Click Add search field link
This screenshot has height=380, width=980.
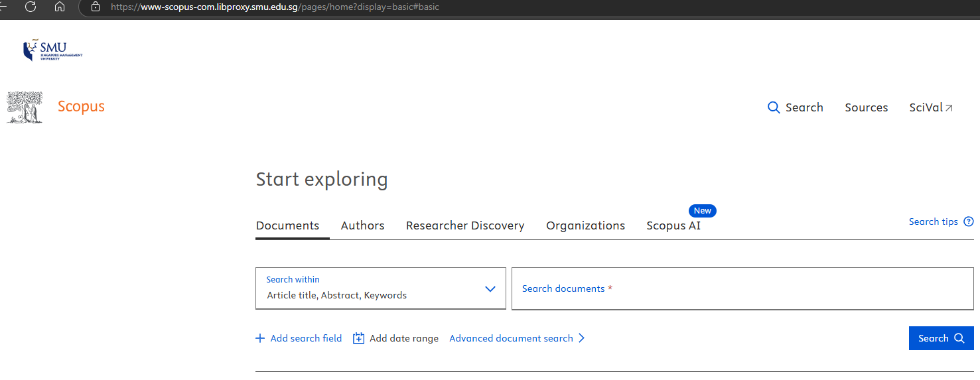coord(306,338)
